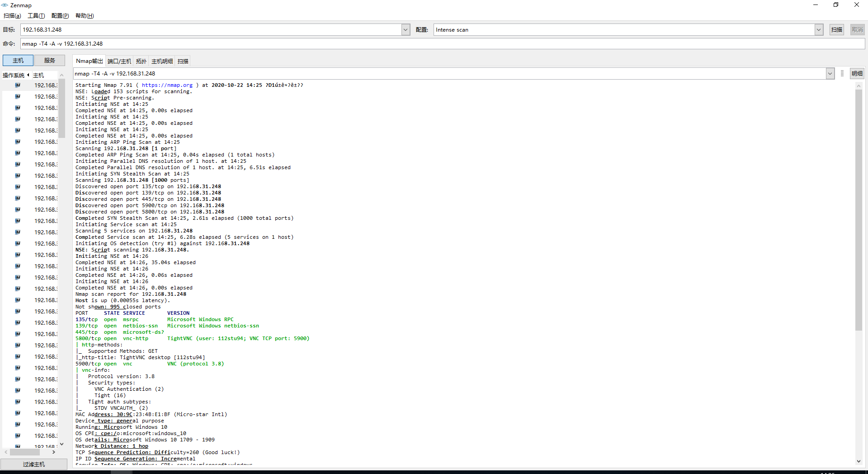Image resolution: width=868 pixels, height=474 pixels.
Task: Click the 'MAC Address: 30:9C:23:4B:E1:BF' line
Action: [x=151, y=414]
